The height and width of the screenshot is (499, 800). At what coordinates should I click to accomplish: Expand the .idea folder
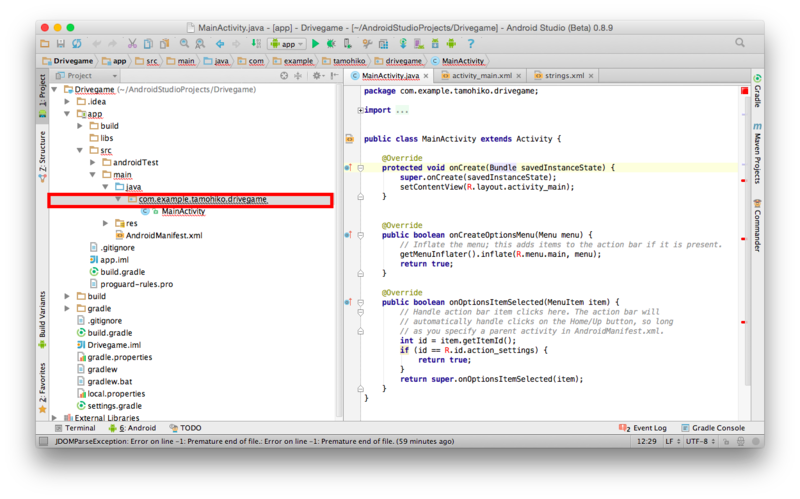[67, 102]
